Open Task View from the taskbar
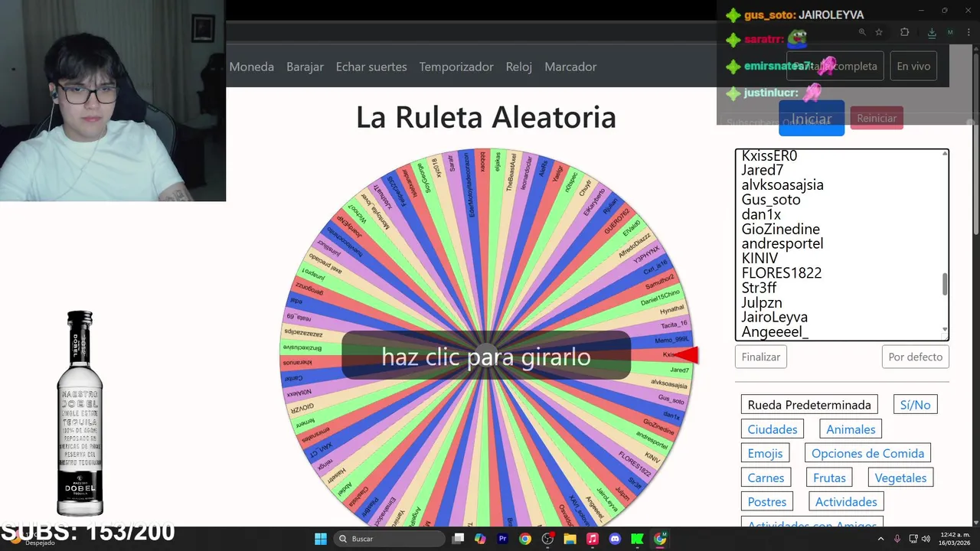Viewport: 980px width, 551px height. point(458,539)
